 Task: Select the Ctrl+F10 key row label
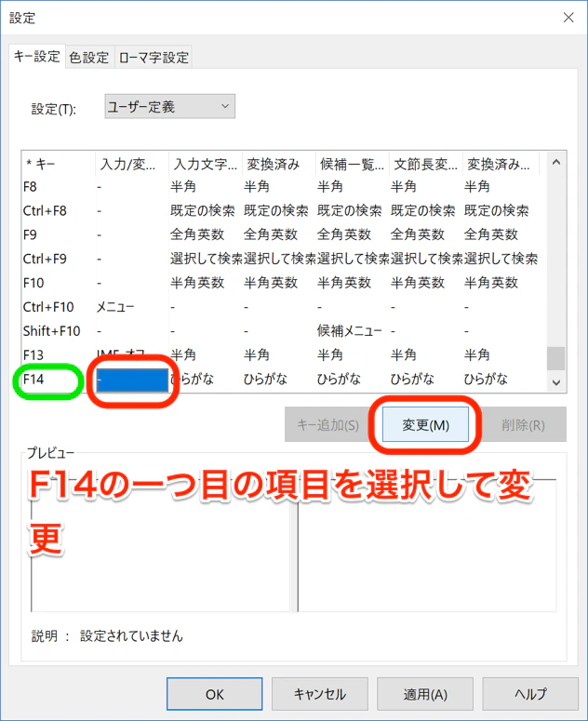[x=48, y=307]
